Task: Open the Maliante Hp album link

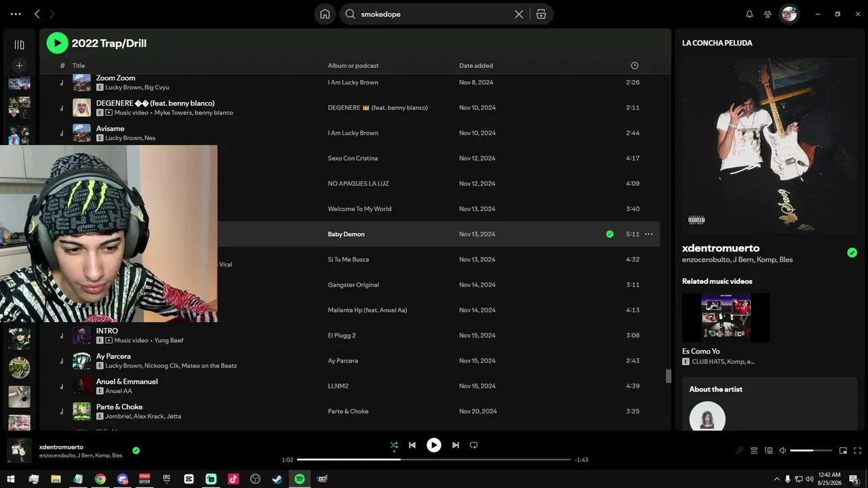Action: (x=368, y=310)
